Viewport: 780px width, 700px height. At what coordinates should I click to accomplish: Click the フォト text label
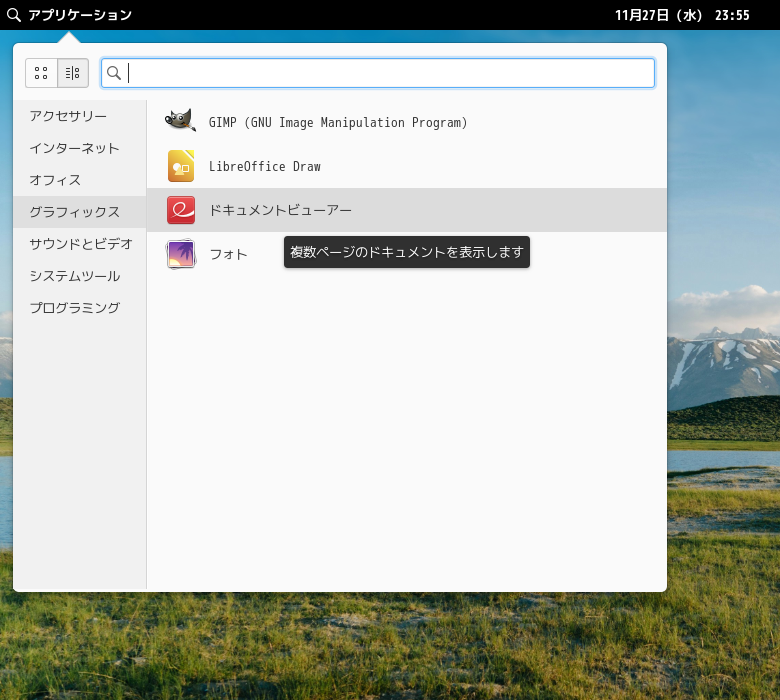pos(228,254)
